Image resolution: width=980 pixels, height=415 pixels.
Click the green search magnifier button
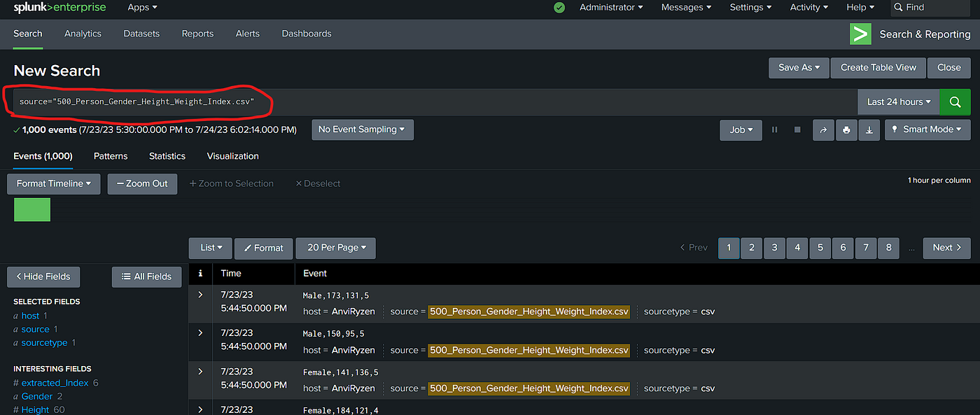pyautogui.click(x=955, y=101)
